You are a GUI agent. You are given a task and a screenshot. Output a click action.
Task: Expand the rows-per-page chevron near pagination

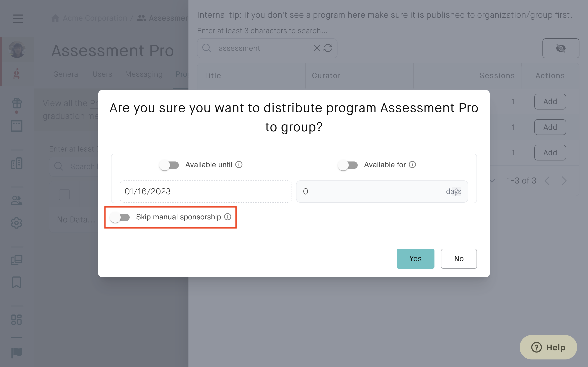pos(492,181)
